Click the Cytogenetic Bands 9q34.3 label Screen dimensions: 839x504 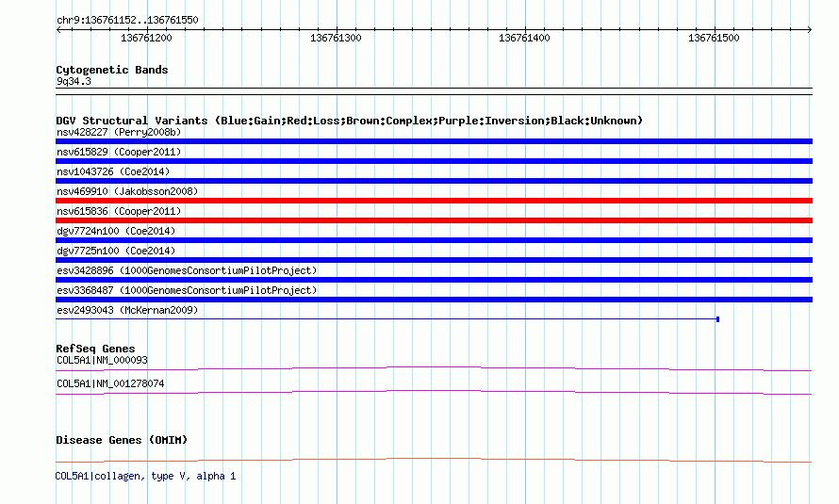(x=74, y=81)
